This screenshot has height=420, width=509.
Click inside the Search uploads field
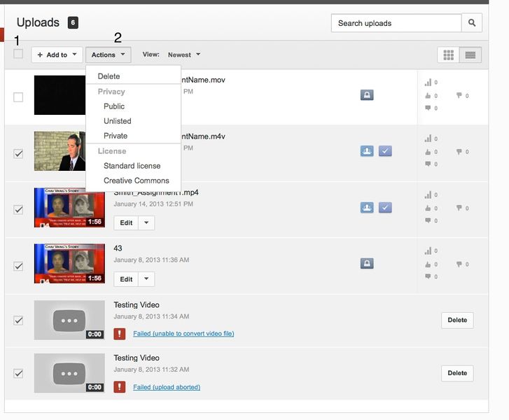coord(396,23)
